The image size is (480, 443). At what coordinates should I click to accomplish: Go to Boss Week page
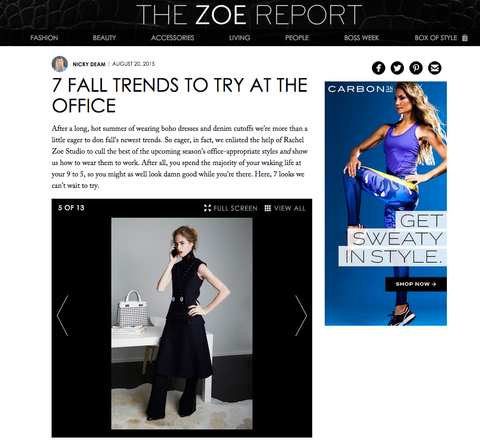361,38
